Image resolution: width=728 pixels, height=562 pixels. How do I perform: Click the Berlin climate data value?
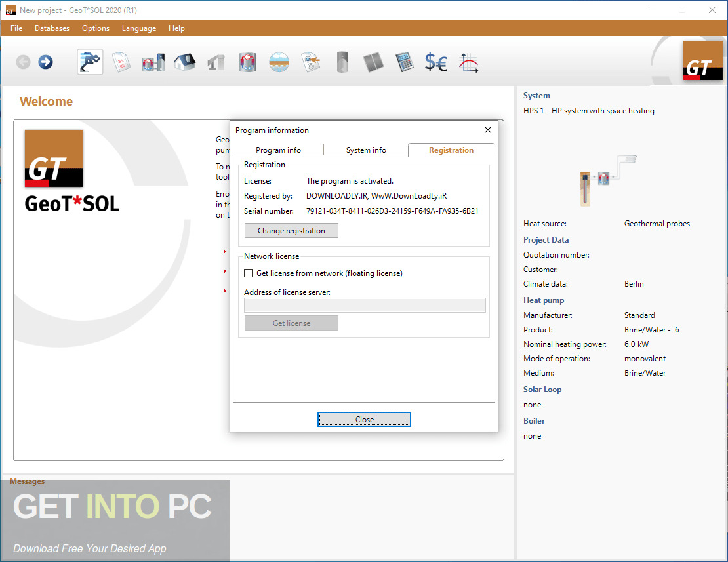pyautogui.click(x=634, y=284)
